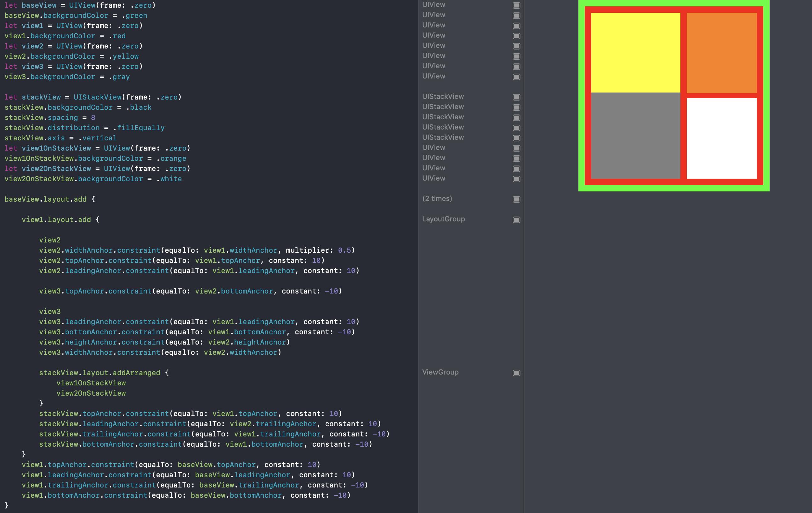The image size is (812, 513).
Task: Click the gray view in the layout preview
Action: pyautogui.click(x=635, y=138)
